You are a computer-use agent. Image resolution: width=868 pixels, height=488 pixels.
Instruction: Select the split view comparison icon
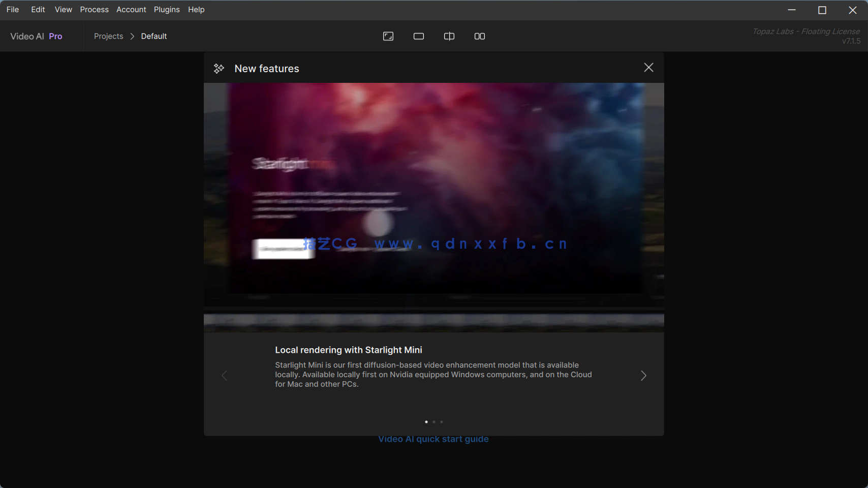pyautogui.click(x=449, y=36)
